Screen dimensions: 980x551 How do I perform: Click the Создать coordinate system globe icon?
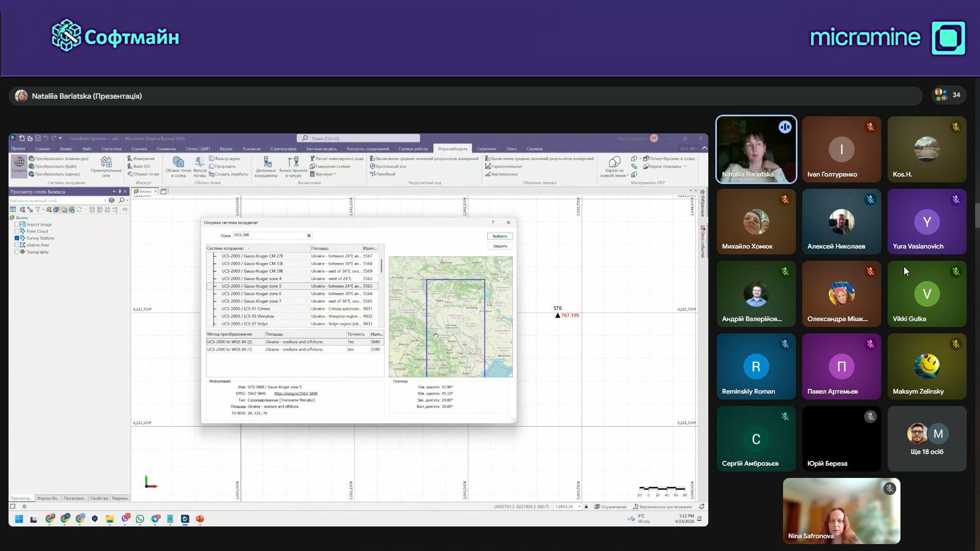pos(19,163)
